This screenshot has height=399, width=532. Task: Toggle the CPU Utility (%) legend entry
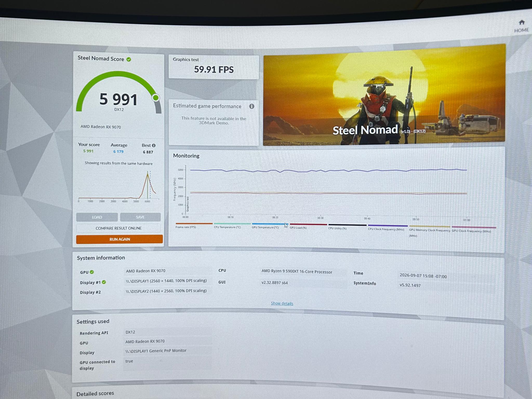(x=347, y=227)
